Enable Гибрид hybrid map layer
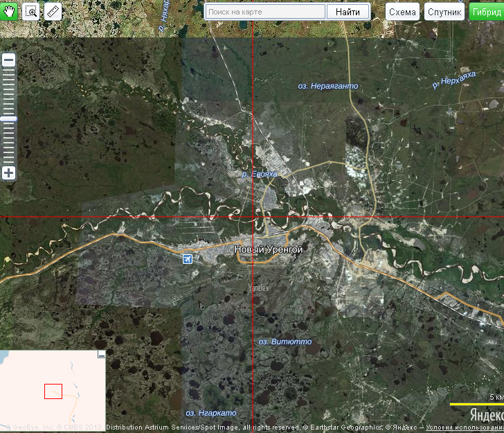Screen dimensions: 504x433 (487, 12)
